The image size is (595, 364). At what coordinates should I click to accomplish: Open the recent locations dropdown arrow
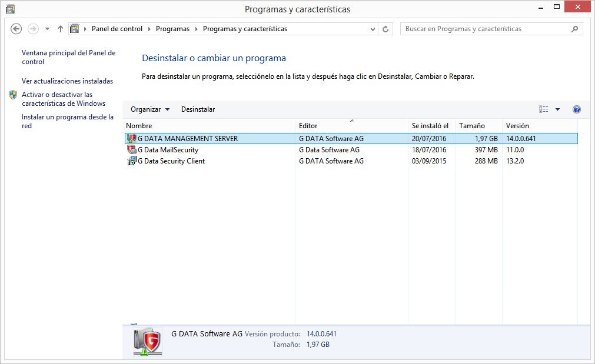click(47, 29)
